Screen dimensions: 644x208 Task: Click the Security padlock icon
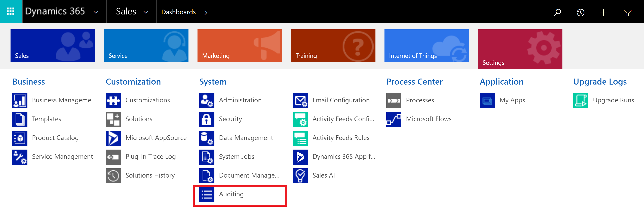click(x=207, y=119)
